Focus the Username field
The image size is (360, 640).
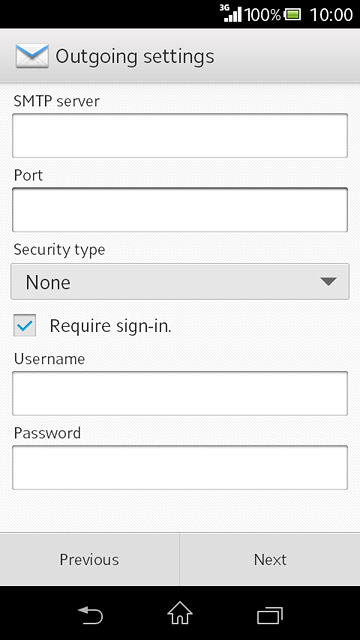(x=180, y=393)
